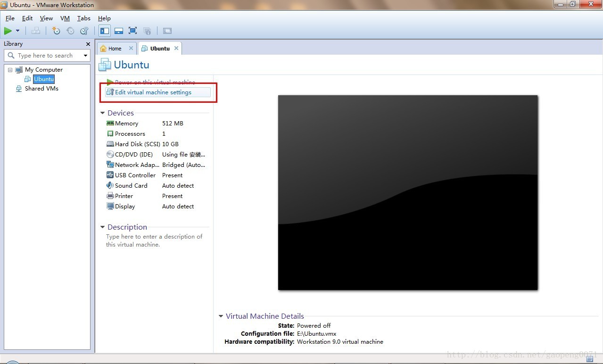Click the black VM screen preview
The image size is (603, 364).
coord(408,192)
